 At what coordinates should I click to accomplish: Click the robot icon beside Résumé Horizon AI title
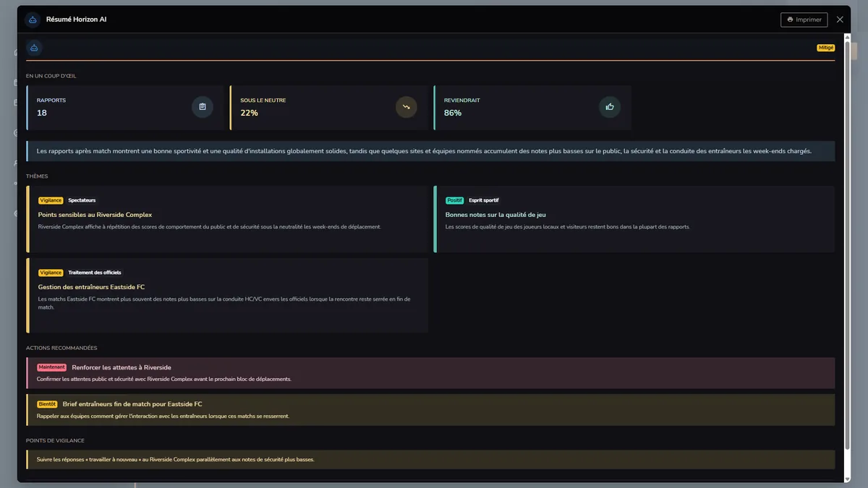pyautogui.click(x=33, y=20)
